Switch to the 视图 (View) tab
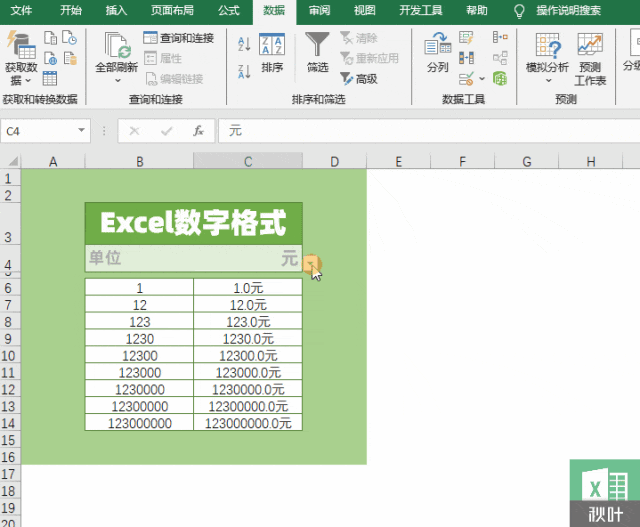Image resolution: width=640 pixels, height=527 pixels. (x=364, y=10)
